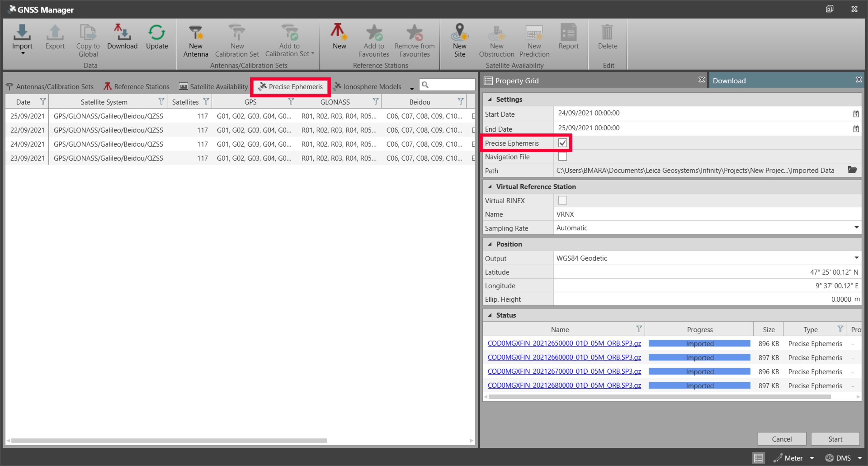Image resolution: width=868 pixels, height=466 pixels.
Task: Browse for Path folder icon
Action: (x=852, y=170)
